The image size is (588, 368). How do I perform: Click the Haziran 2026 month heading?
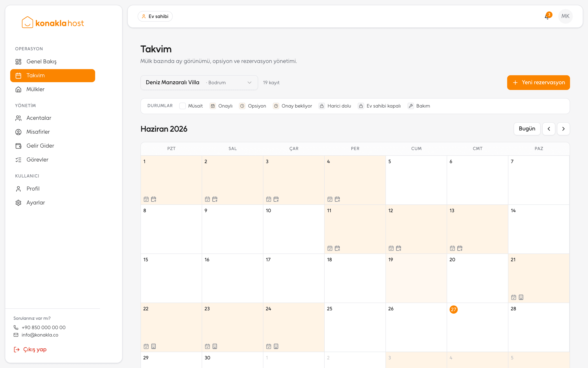click(x=164, y=129)
